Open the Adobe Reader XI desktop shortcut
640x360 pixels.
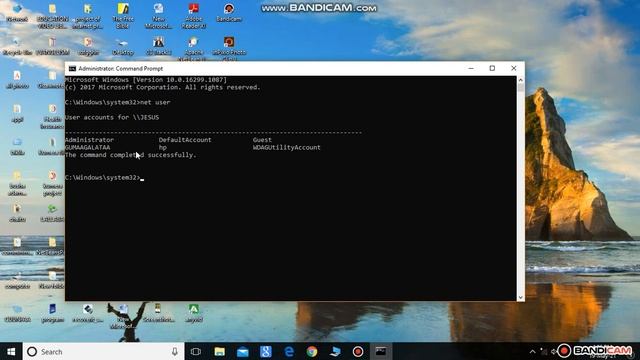pyautogui.click(x=193, y=16)
